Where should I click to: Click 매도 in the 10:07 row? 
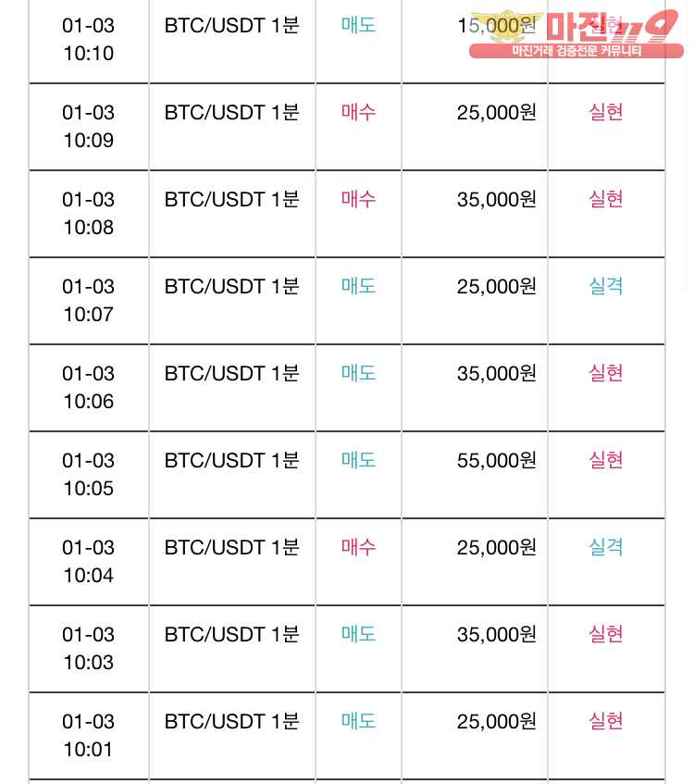click(x=358, y=286)
